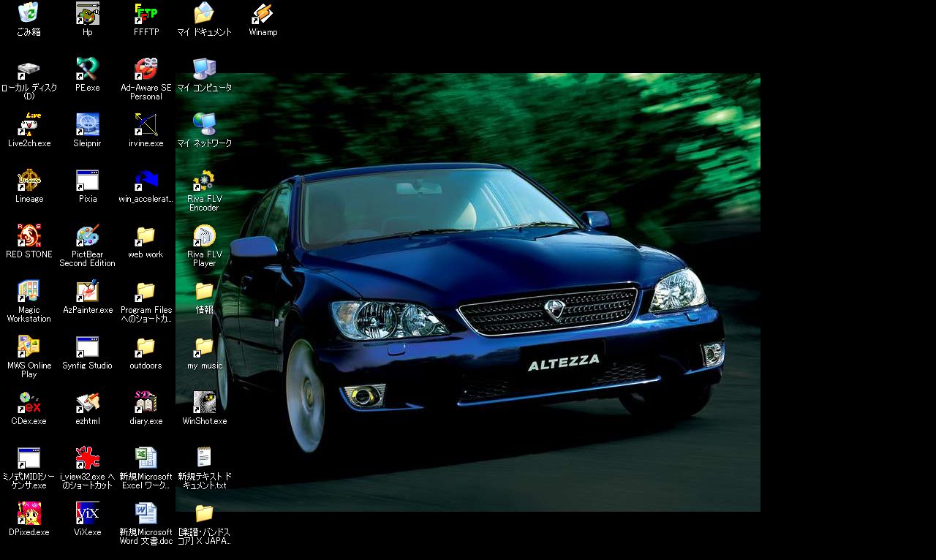Launch the Winamp shortcut
The width and height of the screenshot is (936, 560).
263,13
